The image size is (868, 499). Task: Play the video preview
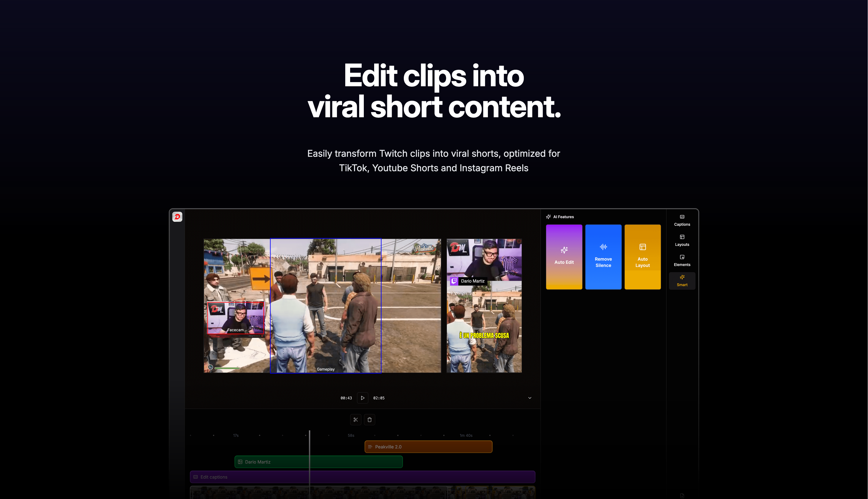point(363,398)
